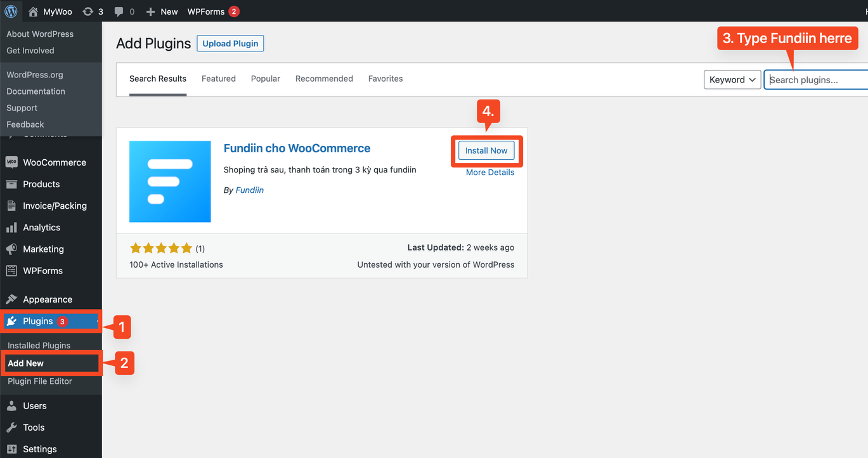Screen dimensions: 868x458
Task: Open the comments bubble icon
Action: (x=119, y=11)
